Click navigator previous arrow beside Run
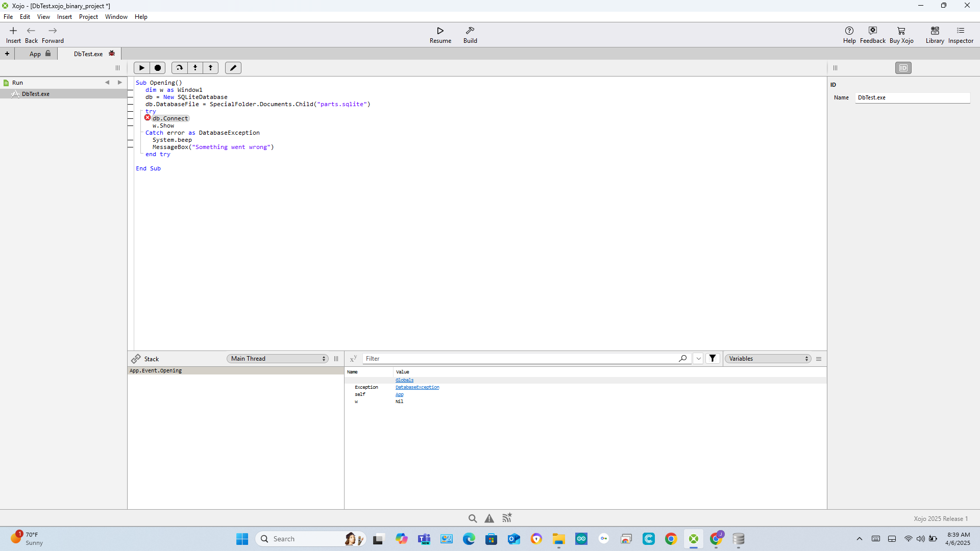 coord(107,82)
